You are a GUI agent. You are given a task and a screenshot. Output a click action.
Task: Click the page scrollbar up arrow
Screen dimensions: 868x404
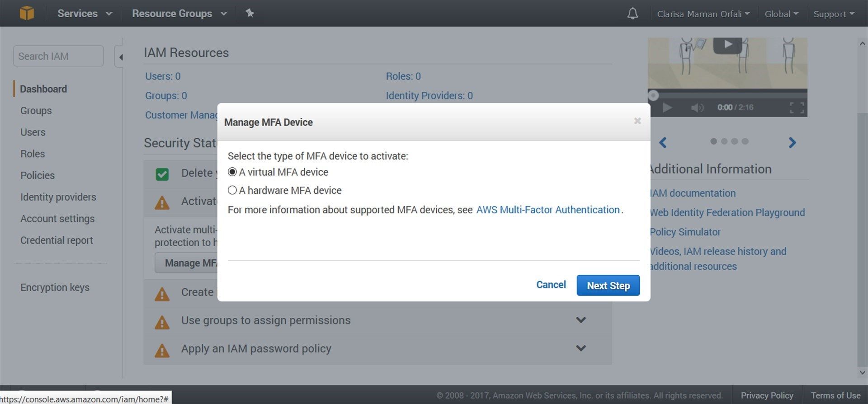coord(863,44)
